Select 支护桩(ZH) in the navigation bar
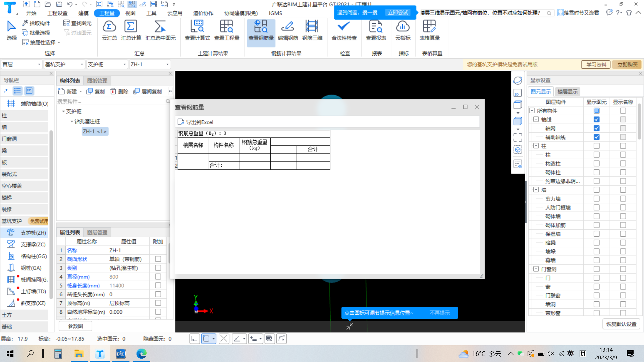644x362 pixels. pos(27,233)
